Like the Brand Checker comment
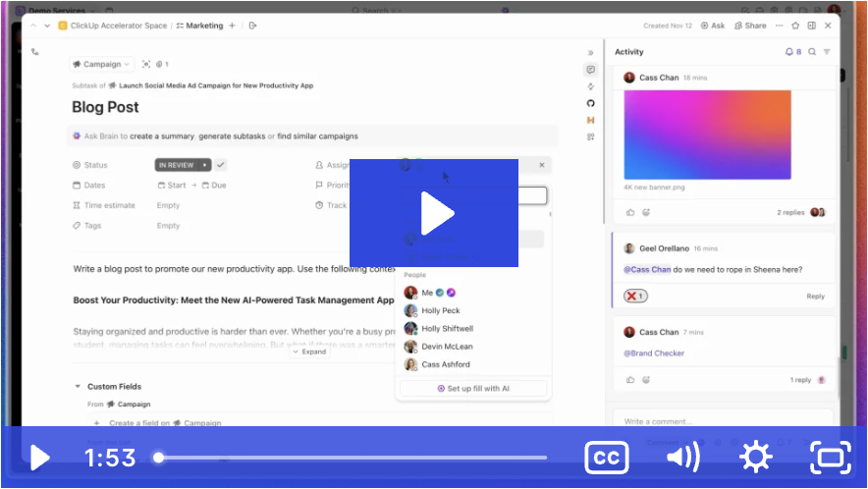The height and width of the screenshot is (489, 868). pyautogui.click(x=630, y=380)
